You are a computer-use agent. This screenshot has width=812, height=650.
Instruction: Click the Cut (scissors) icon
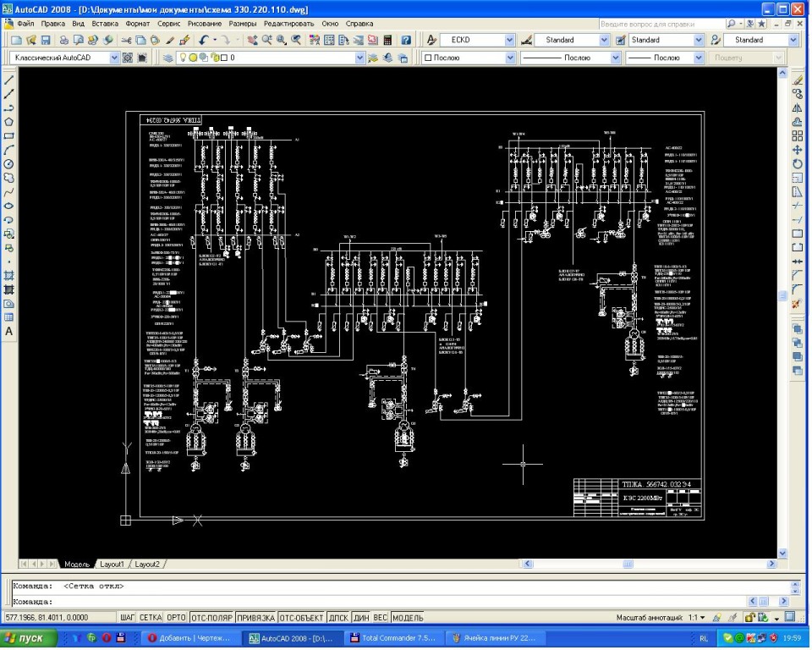(126, 40)
